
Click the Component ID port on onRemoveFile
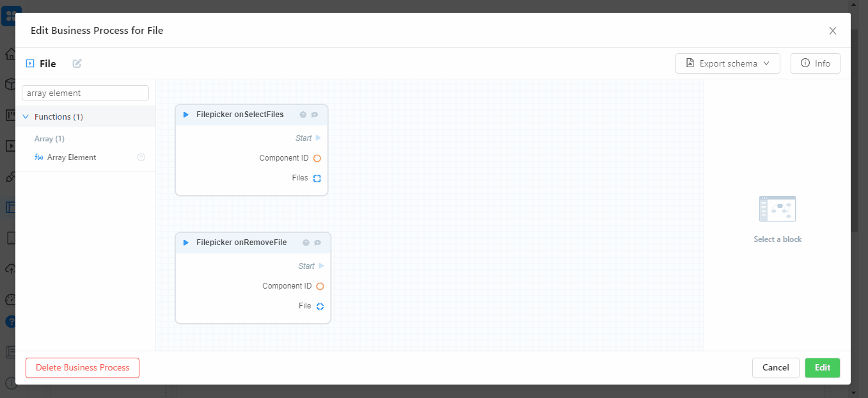point(320,287)
